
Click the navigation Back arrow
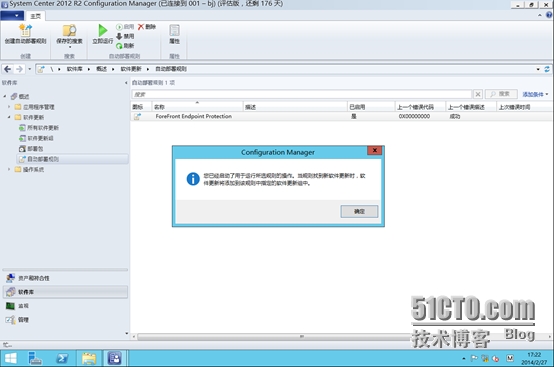point(7,69)
